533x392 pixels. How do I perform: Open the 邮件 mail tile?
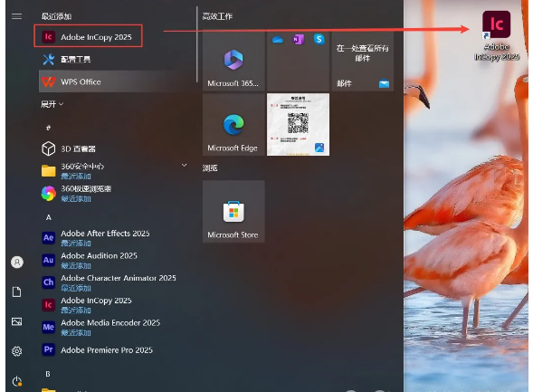click(362, 62)
